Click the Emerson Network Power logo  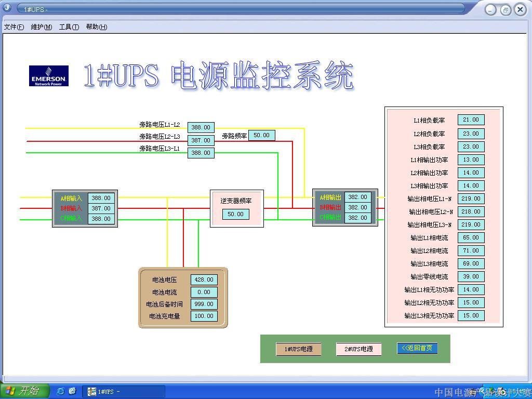[49, 76]
